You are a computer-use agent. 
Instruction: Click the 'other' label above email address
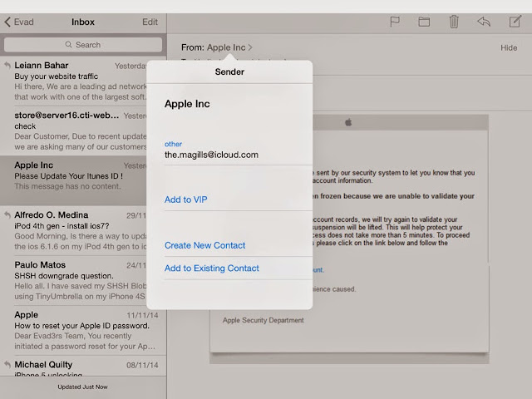click(173, 144)
